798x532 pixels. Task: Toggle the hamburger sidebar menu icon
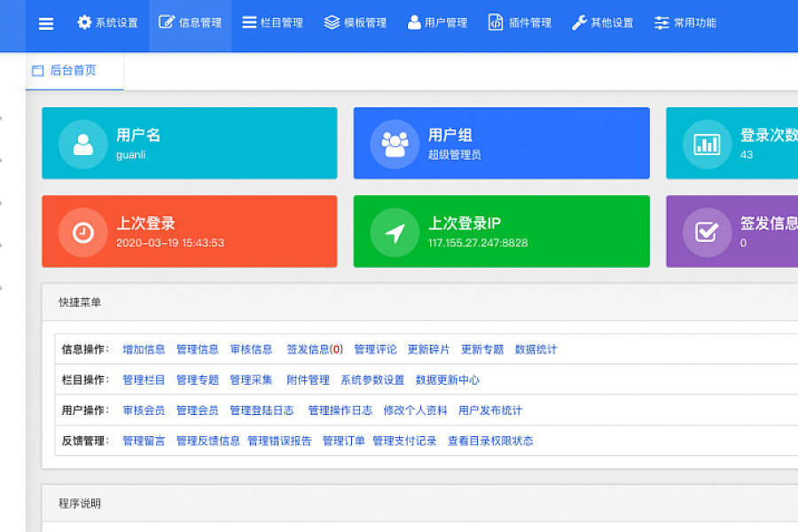(x=46, y=23)
